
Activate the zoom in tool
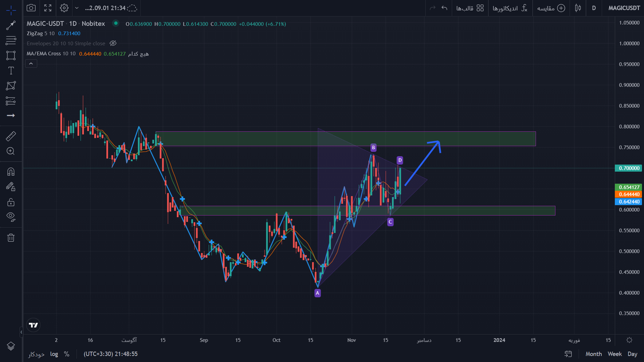(x=11, y=151)
